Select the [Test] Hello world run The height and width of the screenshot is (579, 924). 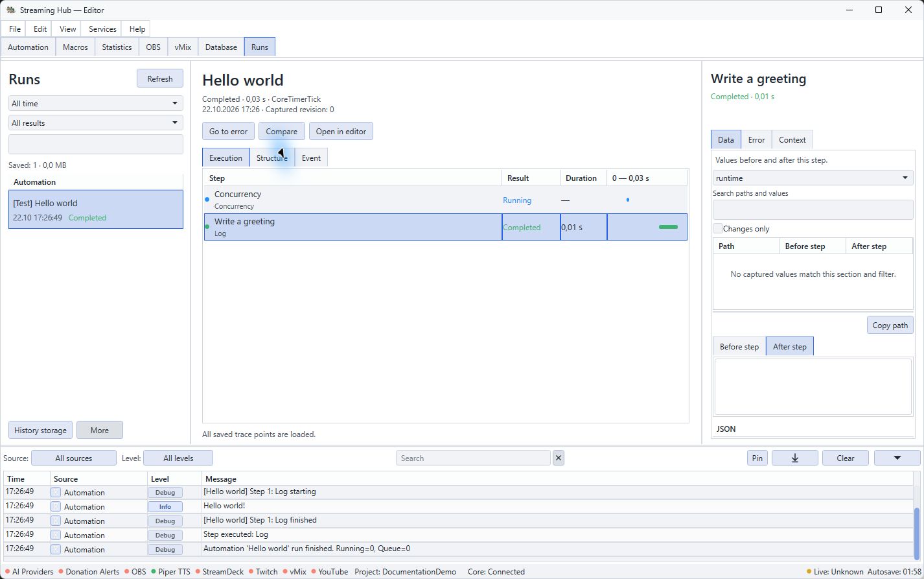pos(96,209)
